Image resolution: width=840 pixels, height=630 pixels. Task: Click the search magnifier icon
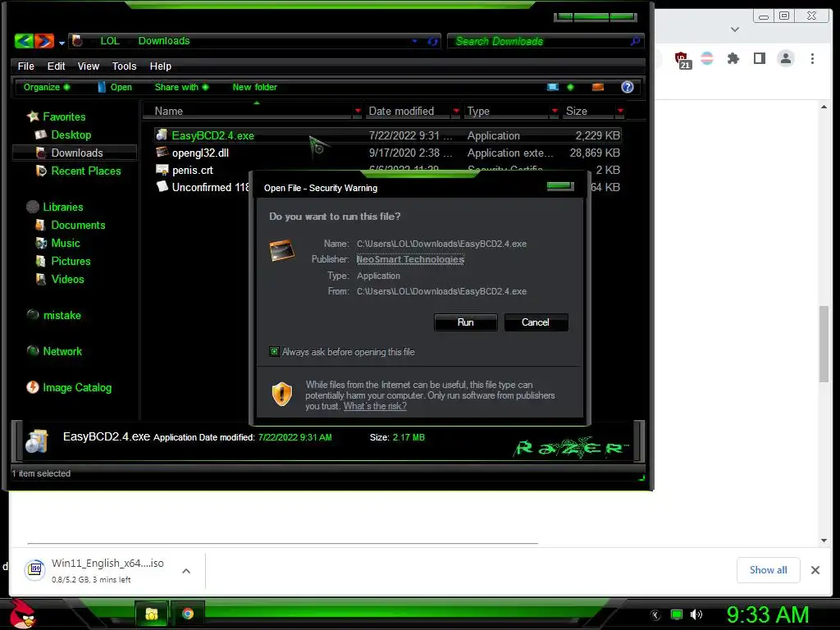click(636, 41)
